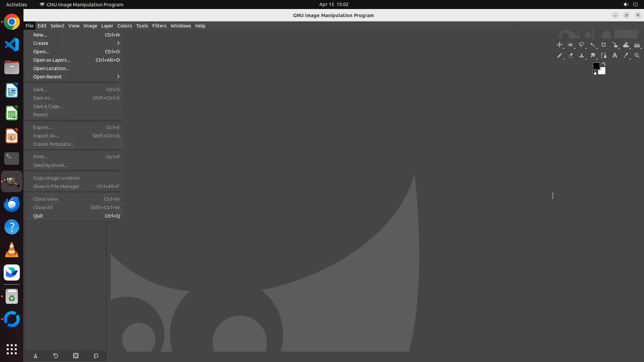The height and width of the screenshot is (362, 644).
Task: Click the black foreground color swatch
Action: (x=596, y=66)
